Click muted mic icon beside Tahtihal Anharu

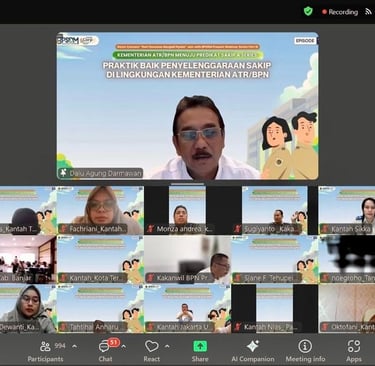point(63,327)
